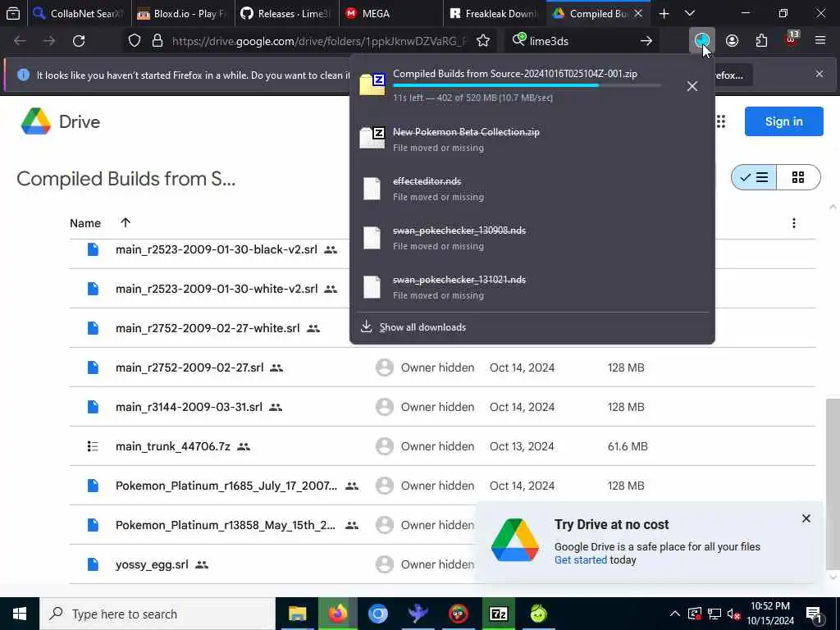Viewport: 840px width, 630px height.
Task: Open 7-Zip from taskbar
Action: (498, 614)
